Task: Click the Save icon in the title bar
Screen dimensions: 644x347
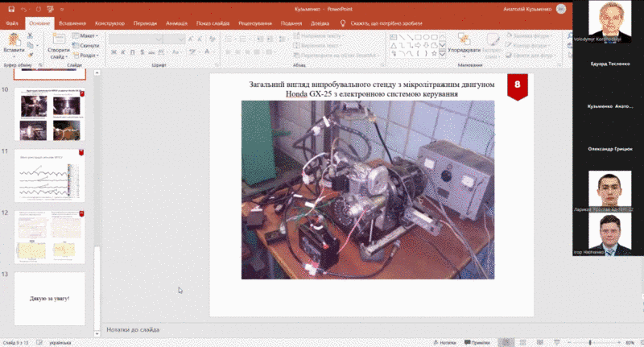Action: pos(11,9)
